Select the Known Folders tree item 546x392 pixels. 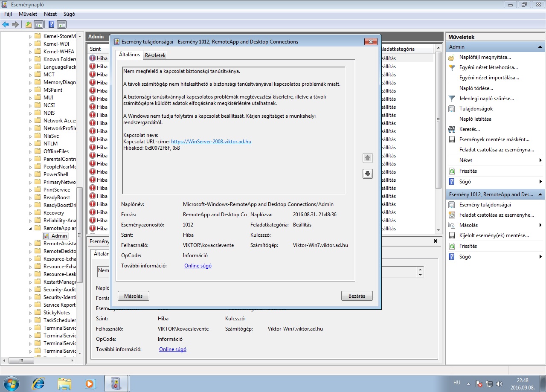pos(60,59)
